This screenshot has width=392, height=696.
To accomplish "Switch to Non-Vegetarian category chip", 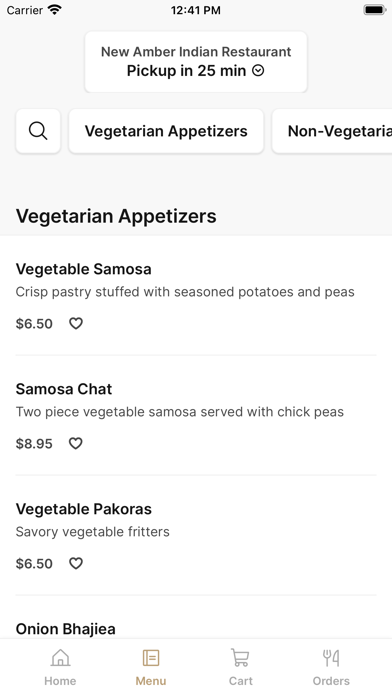I will point(332,131).
